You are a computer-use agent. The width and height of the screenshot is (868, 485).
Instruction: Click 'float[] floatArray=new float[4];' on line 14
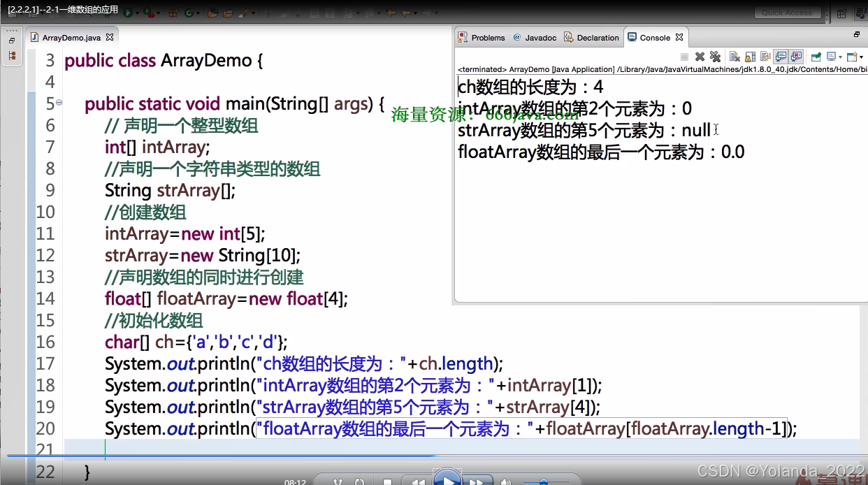[x=226, y=298]
